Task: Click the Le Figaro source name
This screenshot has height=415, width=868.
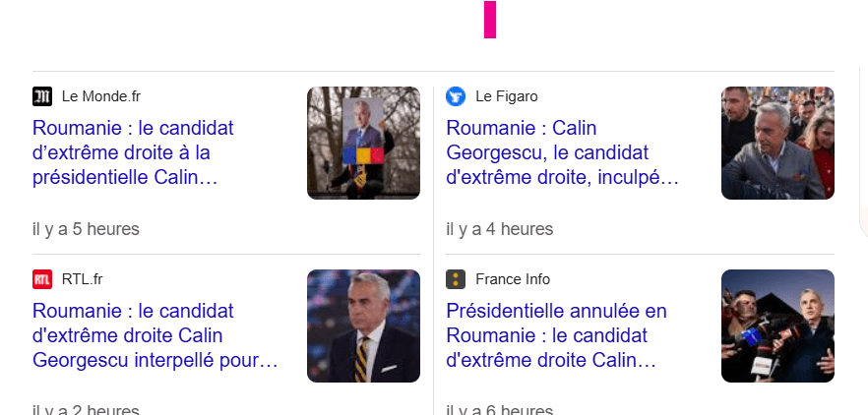Action: [x=507, y=96]
